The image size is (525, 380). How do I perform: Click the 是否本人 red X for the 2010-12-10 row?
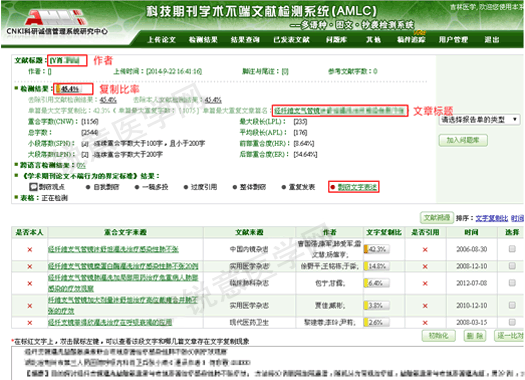[x=30, y=306]
